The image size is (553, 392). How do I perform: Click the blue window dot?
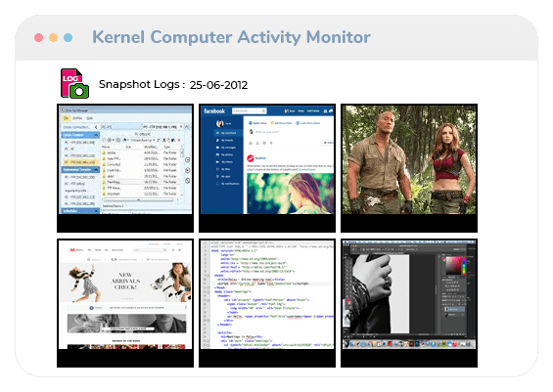pyautogui.click(x=69, y=37)
